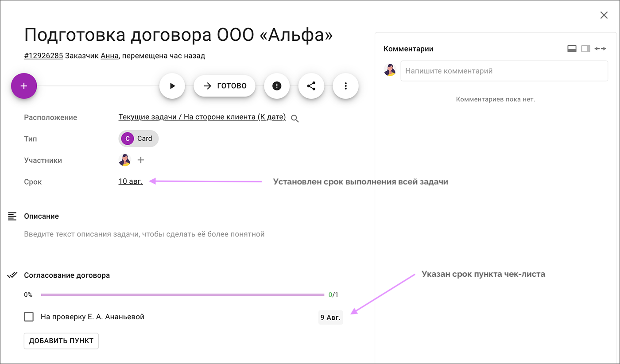Close the card with X icon
Screen dimensions: 620x364
pyautogui.click(x=604, y=15)
